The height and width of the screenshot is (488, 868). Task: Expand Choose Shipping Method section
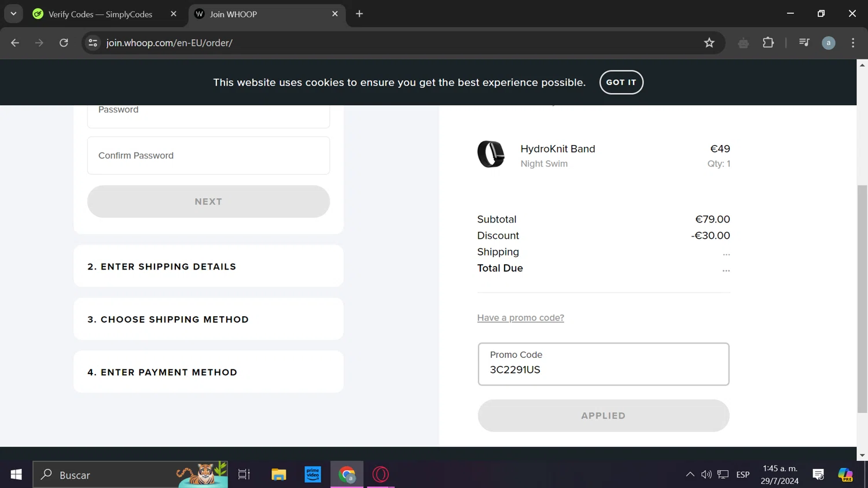tap(208, 319)
